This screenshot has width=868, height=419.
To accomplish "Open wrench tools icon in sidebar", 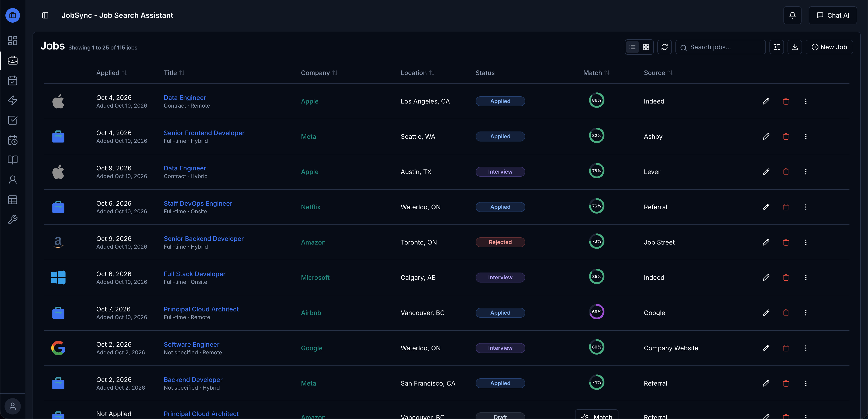I will tap(12, 220).
